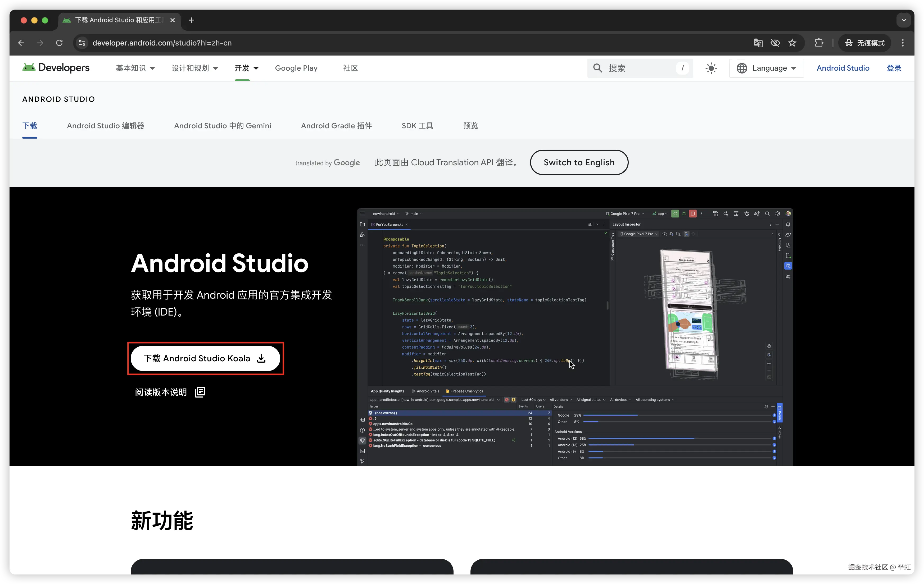
Task: Click the Android Developers logo
Action: point(56,68)
